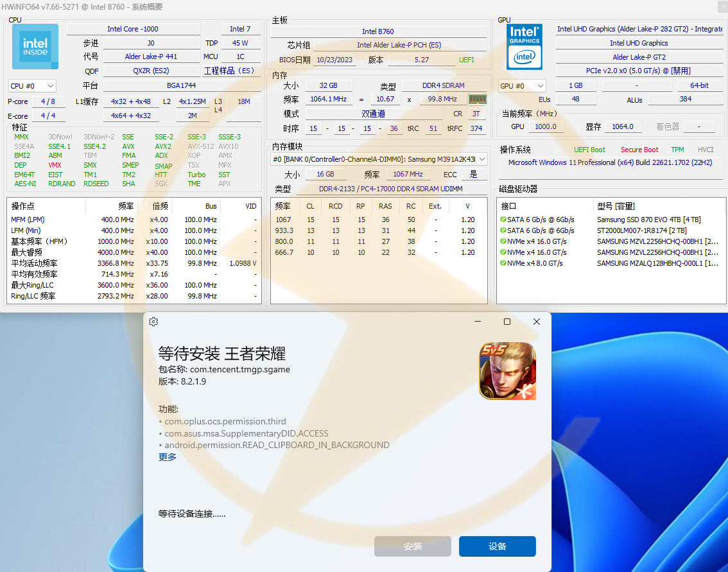The width and height of the screenshot is (728, 572).
Task: Click the 工程样品 (ES) field
Action: 229,71
